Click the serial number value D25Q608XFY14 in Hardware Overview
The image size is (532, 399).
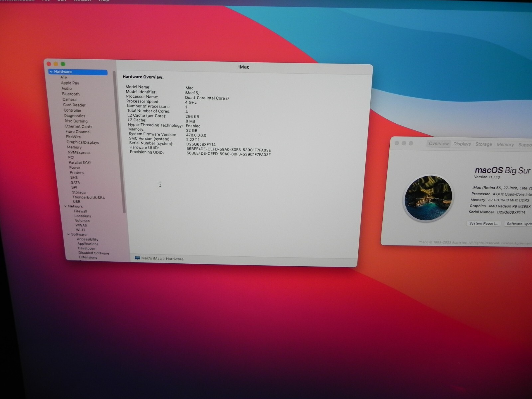[x=201, y=144]
